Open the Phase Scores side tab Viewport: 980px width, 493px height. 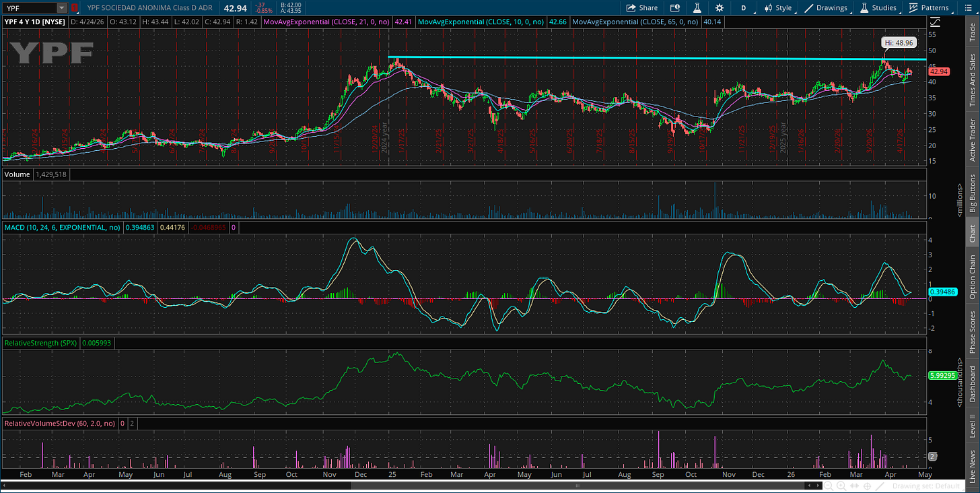973,330
